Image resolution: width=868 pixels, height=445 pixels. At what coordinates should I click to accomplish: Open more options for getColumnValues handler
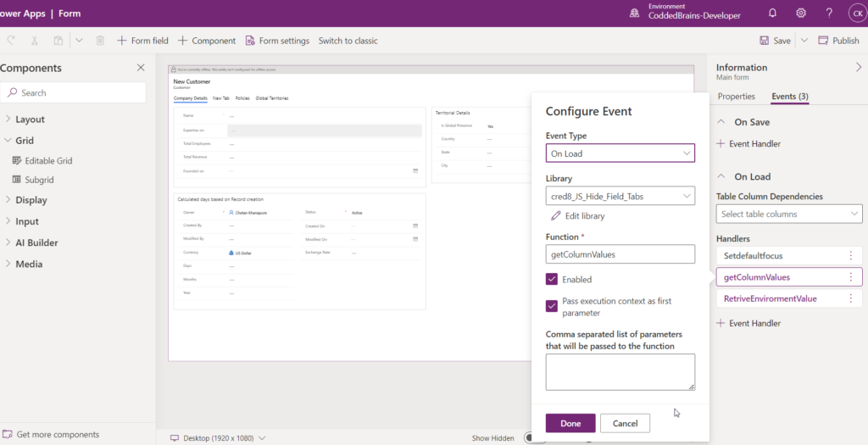pos(850,277)
